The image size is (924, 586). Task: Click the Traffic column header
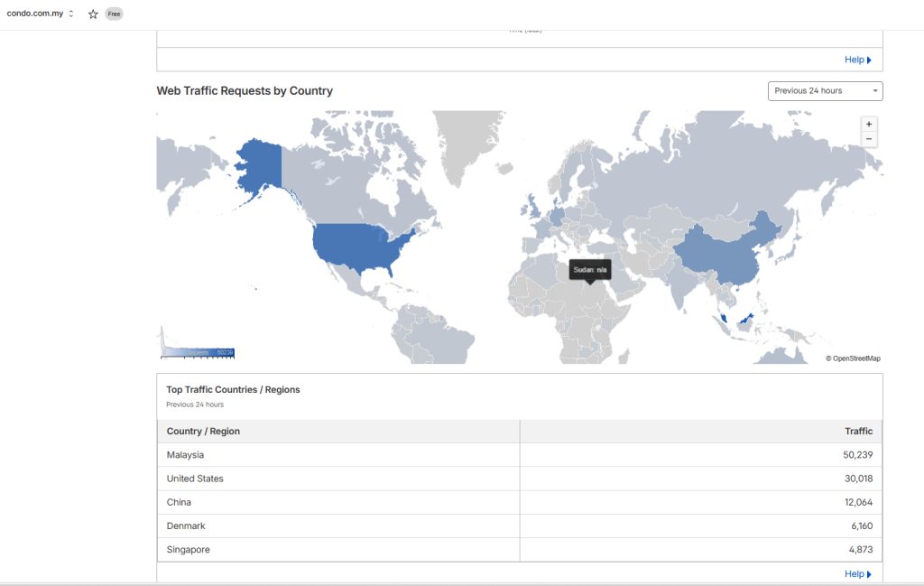click(x=859, y=431)
